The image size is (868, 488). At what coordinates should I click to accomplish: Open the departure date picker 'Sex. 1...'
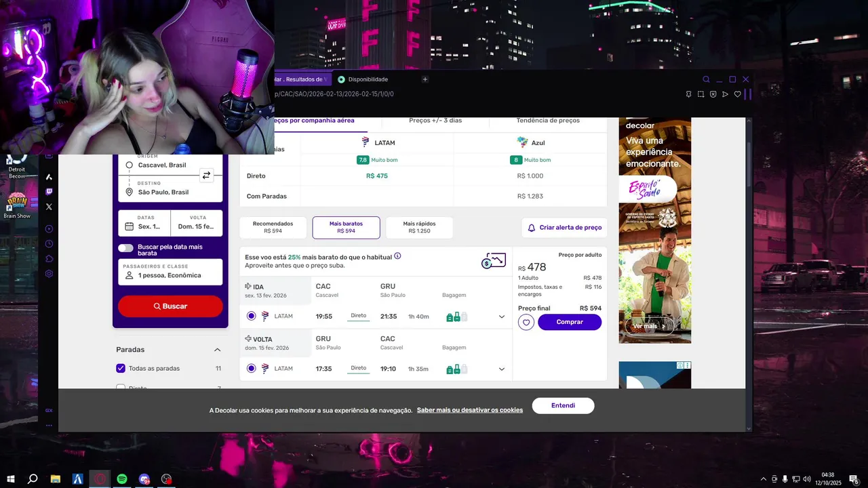[x=144, y=223]
